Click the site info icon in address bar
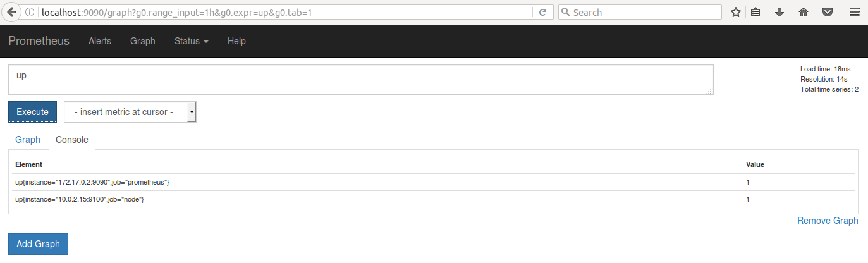The height and width of the screenshot is (263, 868). point(30,12)
